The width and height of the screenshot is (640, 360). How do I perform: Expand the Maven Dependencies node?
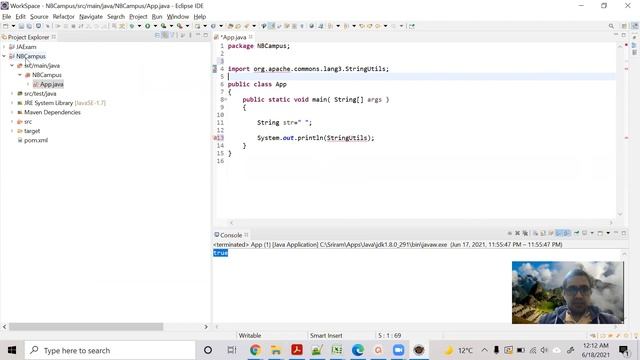point(12,112)
